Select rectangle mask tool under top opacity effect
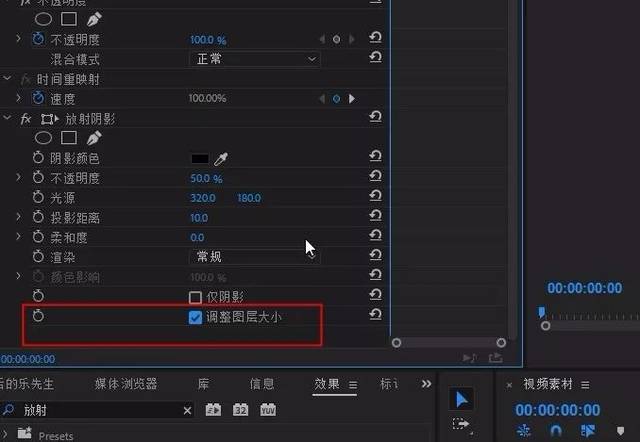Screen dimensions: 640x442 (x=69, y=19)
